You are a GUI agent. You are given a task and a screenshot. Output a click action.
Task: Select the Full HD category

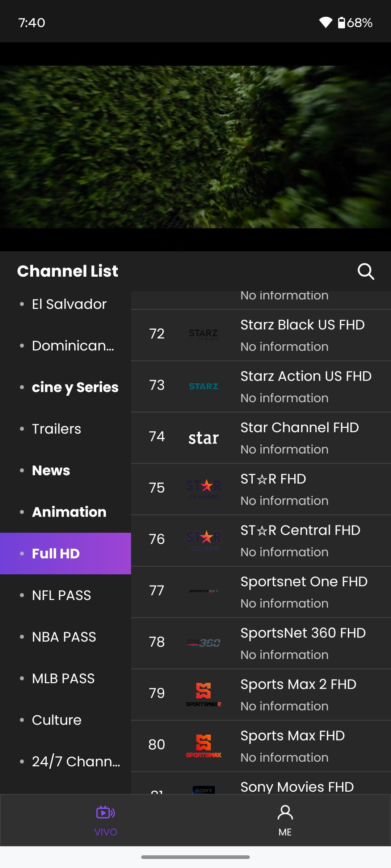coord(66,553)
